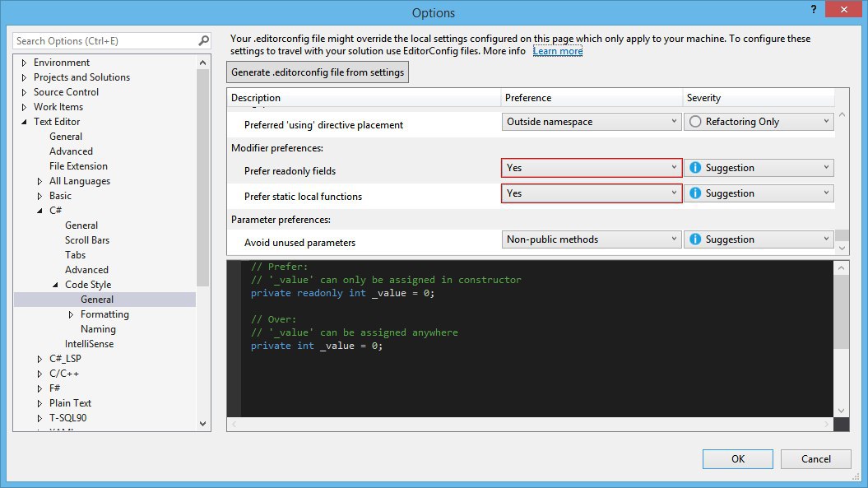Expand the Basic language node
Viewport: 868px width, 488px height.
39,196
